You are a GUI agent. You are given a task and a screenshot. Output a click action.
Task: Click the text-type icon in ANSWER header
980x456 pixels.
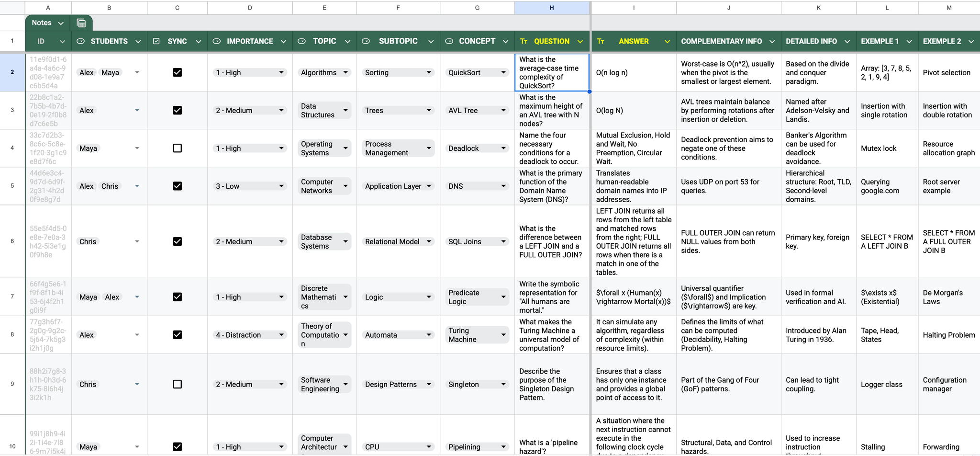(x=601, y=41)
